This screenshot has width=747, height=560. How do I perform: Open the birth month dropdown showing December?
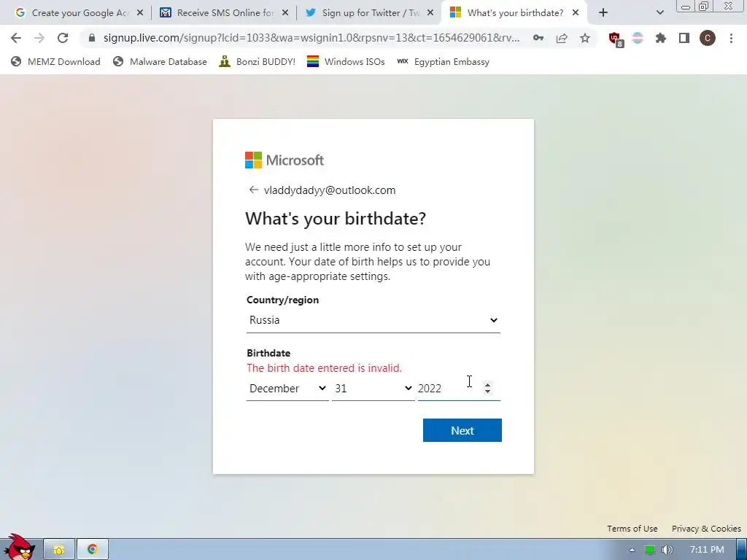pos(287,389)
